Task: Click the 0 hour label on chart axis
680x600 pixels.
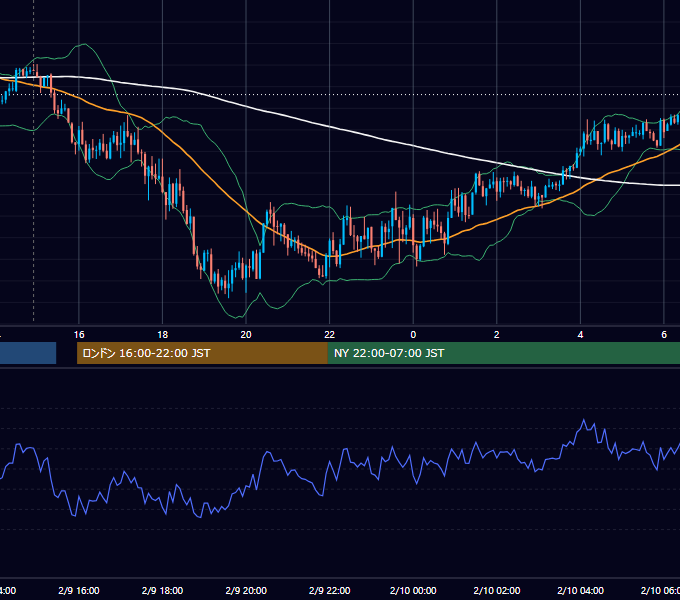Action: 413,335
